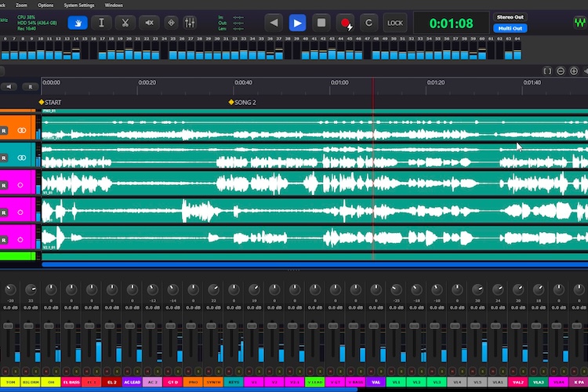The height and width of the screenshot is (392, 588).
Task: Select the EL 2 channel label
Action: [112, 382]
